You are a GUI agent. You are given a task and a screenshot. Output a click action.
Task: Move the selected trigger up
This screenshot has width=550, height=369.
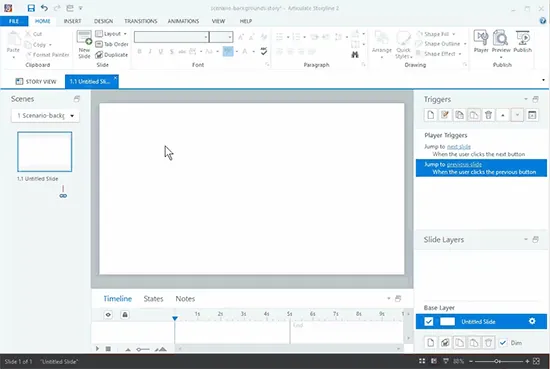pos(503,115)
